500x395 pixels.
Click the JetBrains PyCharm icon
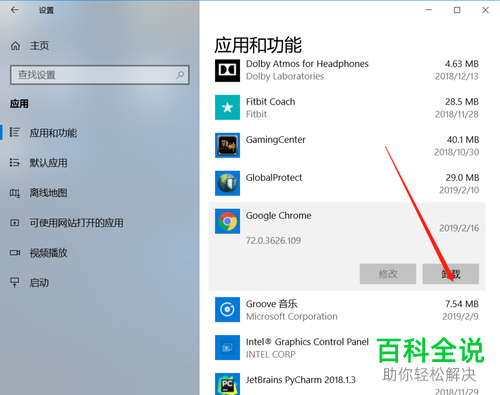click(227, 384)
